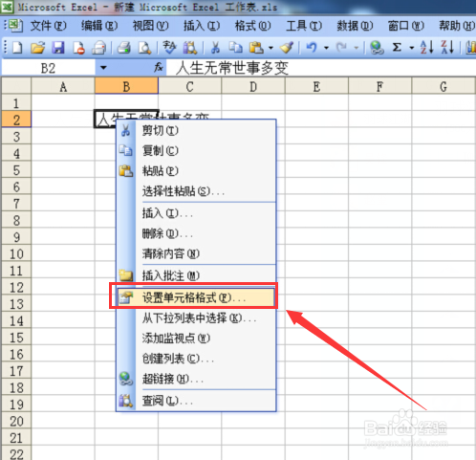Choose 超链接 from the context menu

pyautogui.click(x=196, y=379)
